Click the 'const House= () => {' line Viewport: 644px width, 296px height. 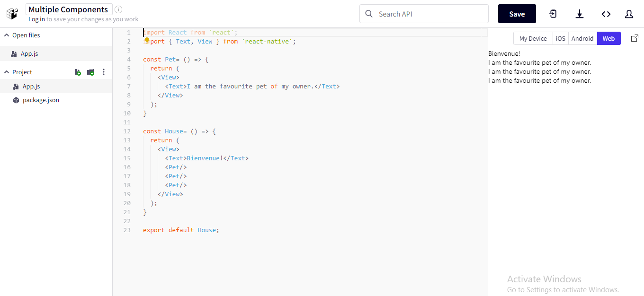pyautogui.click(x=179, y=131)
